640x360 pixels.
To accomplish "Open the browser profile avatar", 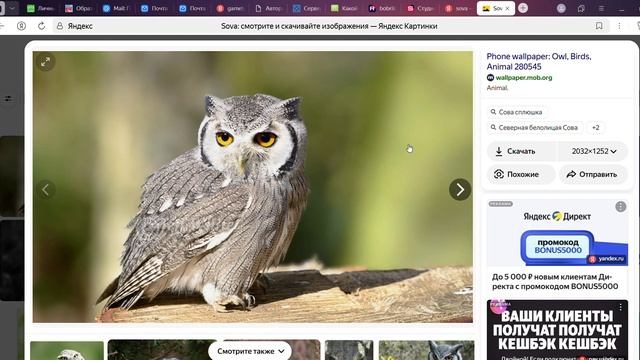I will [561, 8].
